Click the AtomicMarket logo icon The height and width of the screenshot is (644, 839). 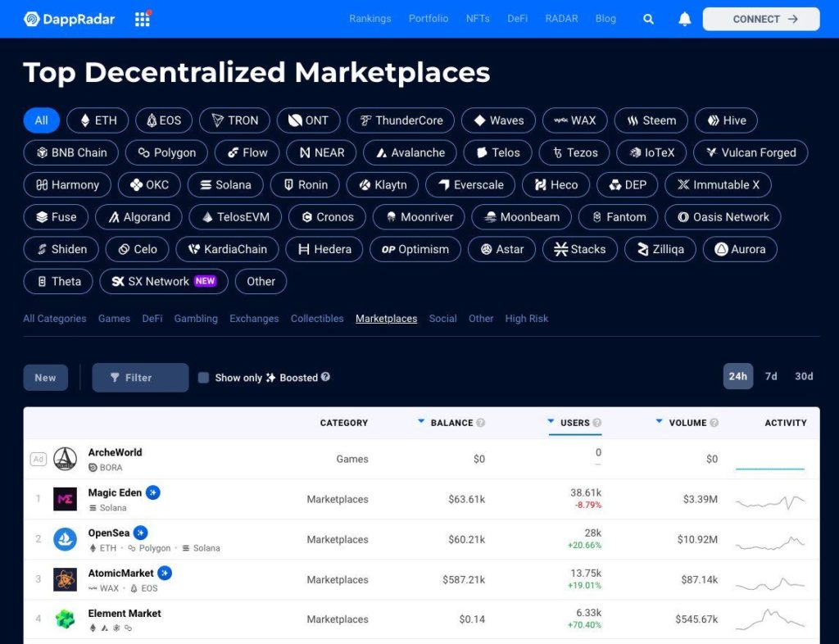(x=66, y=579)
